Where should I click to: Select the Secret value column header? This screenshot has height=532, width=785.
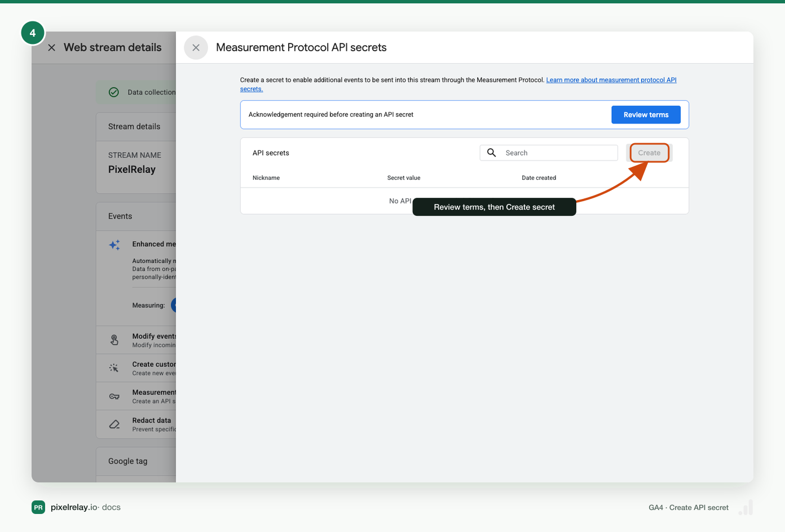(404, 178)
